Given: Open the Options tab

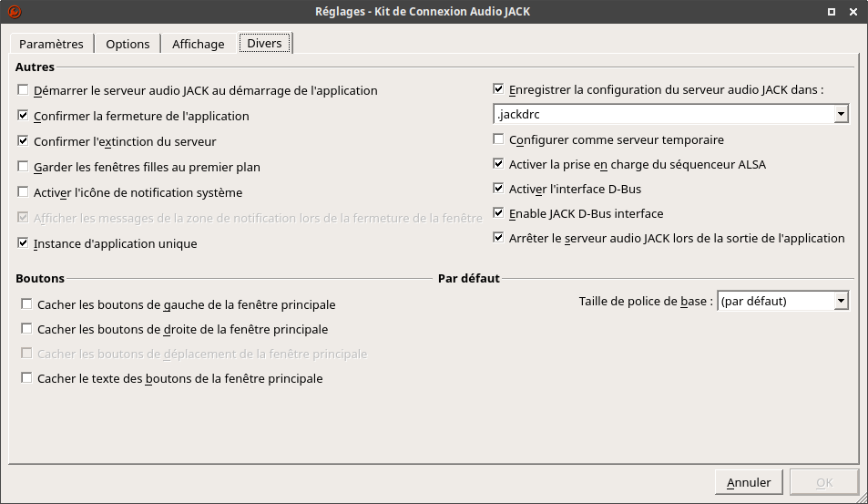Looking at the screenshot, I should pos(128,44).
